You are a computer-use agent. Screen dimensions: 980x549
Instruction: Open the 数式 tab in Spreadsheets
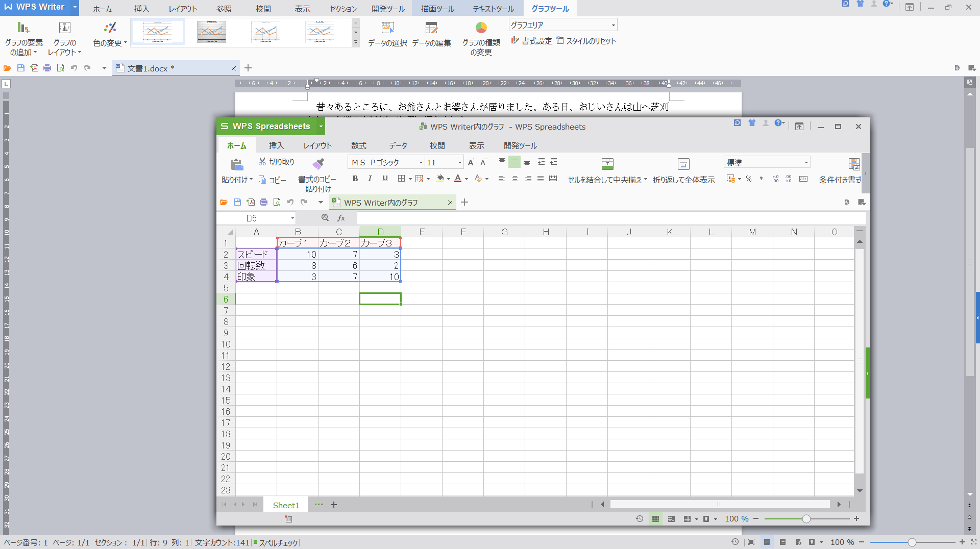(359, 145)
